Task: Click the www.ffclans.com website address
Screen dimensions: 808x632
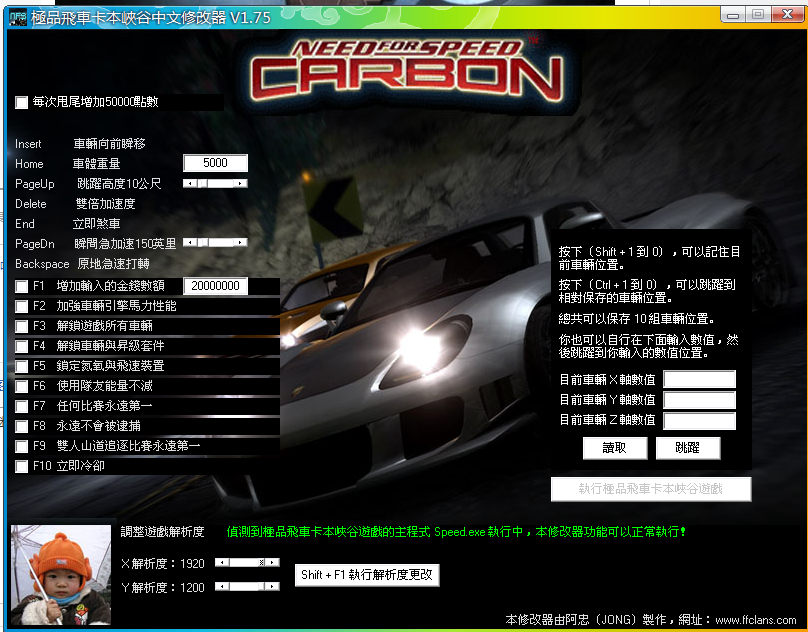Action: [755, 620]
